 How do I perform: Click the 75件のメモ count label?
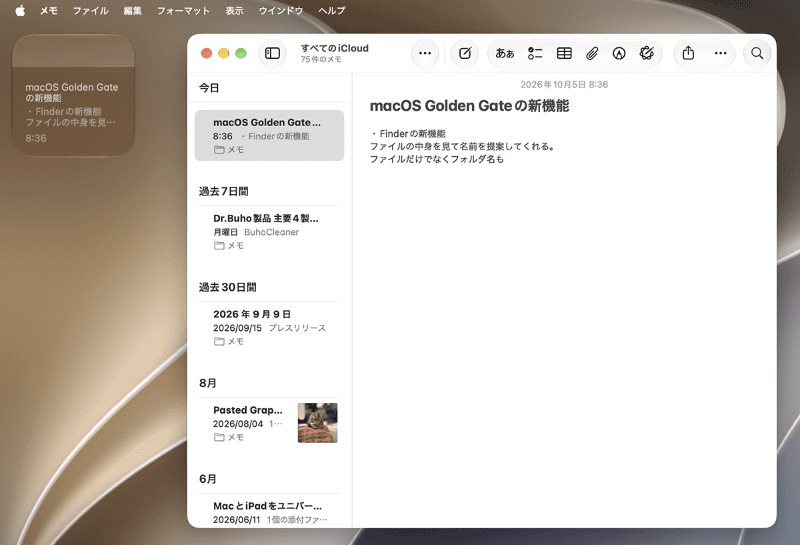321,59
